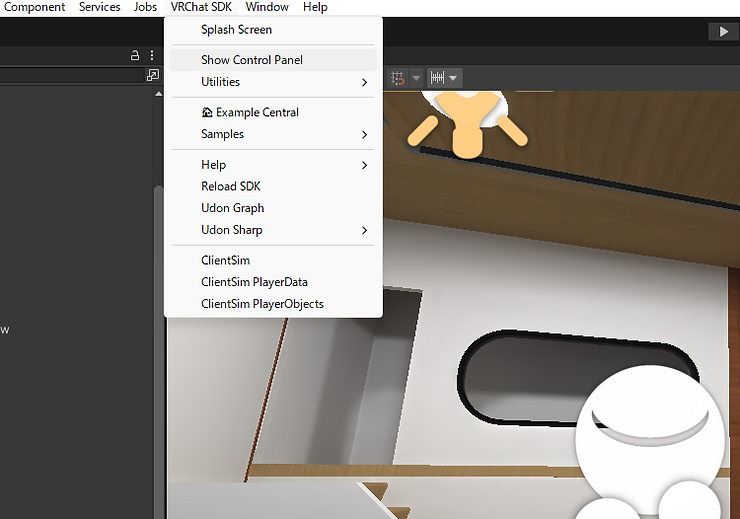
Task: Expand the Help submenu in SDK menu
Action: pyautogui.click(x=273, y=165)
